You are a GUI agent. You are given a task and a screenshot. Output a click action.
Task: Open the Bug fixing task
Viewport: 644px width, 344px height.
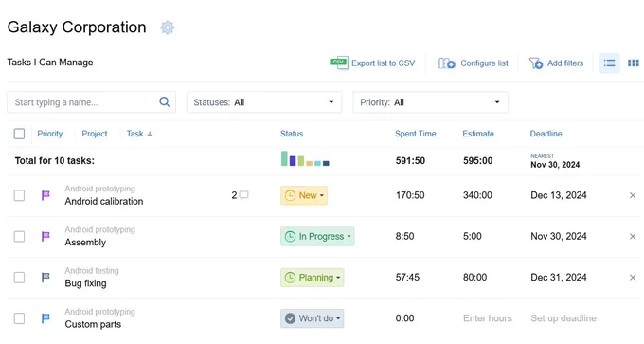tap(85, 283)
